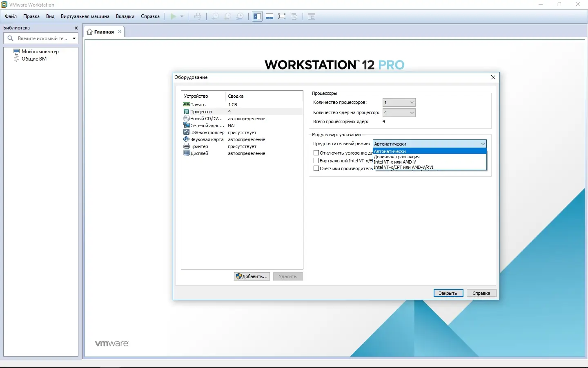Select the Звуковая карта автоопределение value
Screen dimensions: 588x368
pos(247,139)
